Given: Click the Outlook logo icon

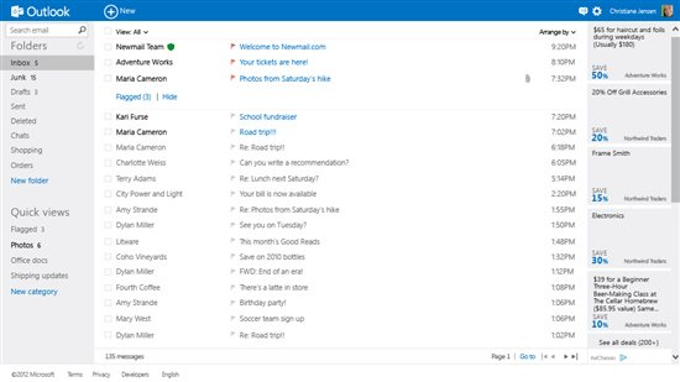Looking at the screenshot, I should (x=17, y=11).
